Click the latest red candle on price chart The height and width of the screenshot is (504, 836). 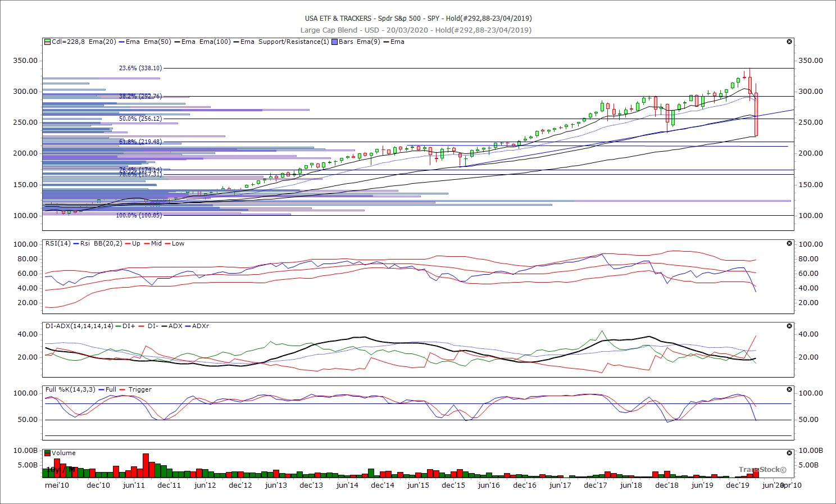756,115
